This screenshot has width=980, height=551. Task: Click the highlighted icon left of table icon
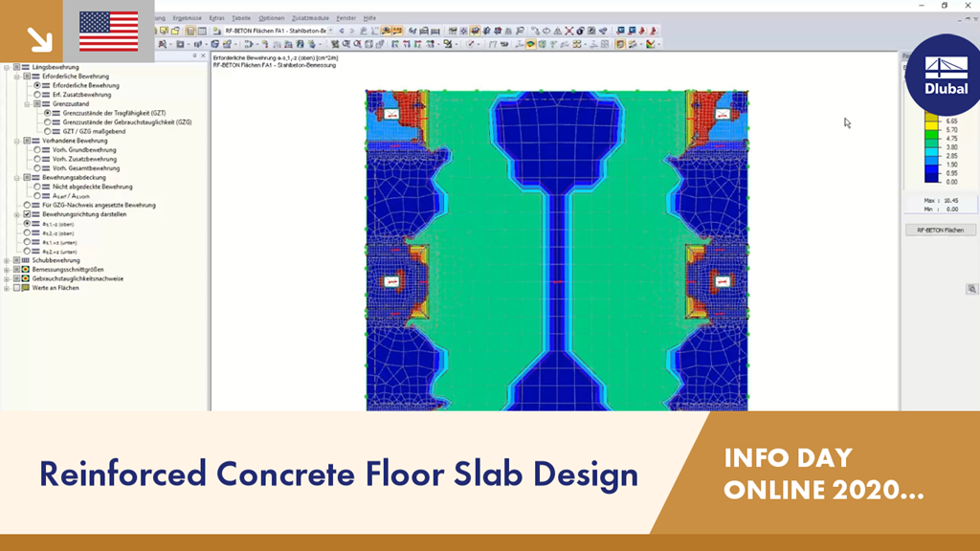[x=190, y=31]
